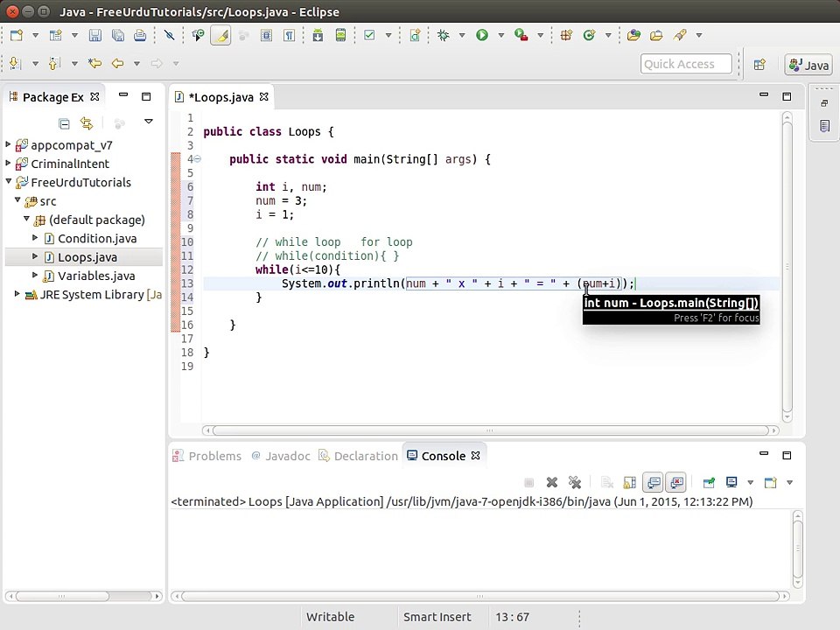Screen dimensions: 840x630
Task: Expand JRE System Library node
Action: pyautogui.click(x=17, y=294)
